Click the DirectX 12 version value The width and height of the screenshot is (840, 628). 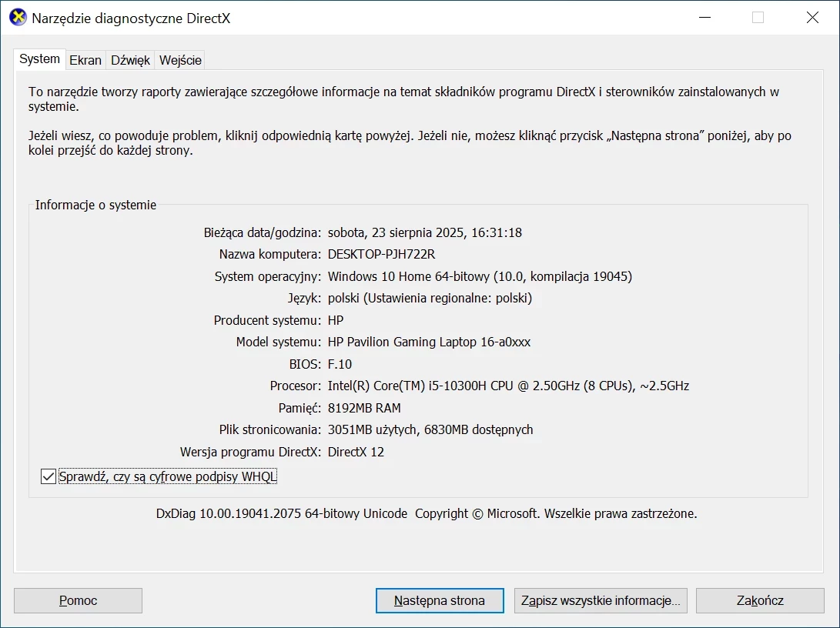click(356, 452)
